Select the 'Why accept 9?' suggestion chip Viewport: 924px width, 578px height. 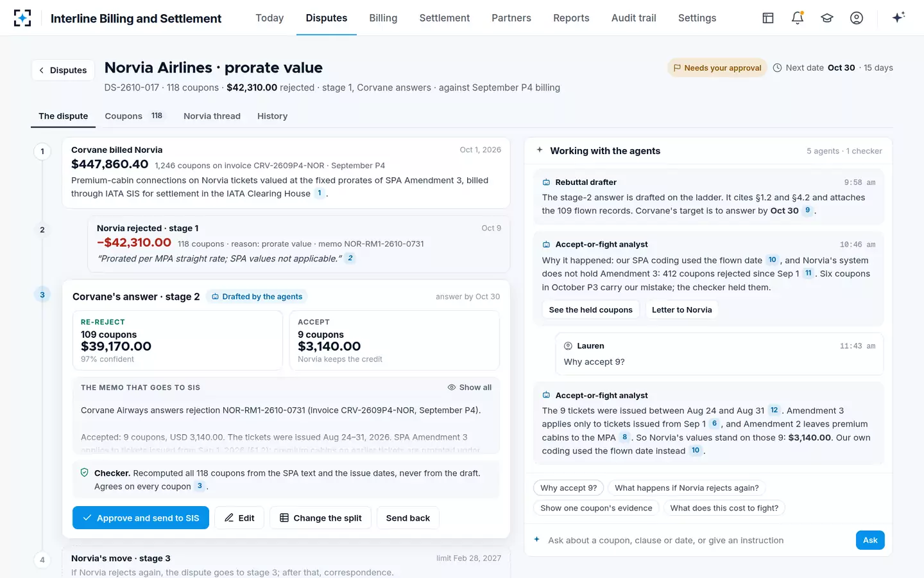click(x=569, y=488)
